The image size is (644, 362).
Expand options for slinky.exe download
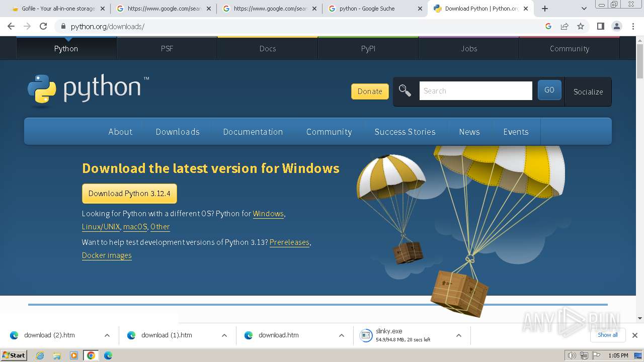pyautogui.click(x=458, y=335)
